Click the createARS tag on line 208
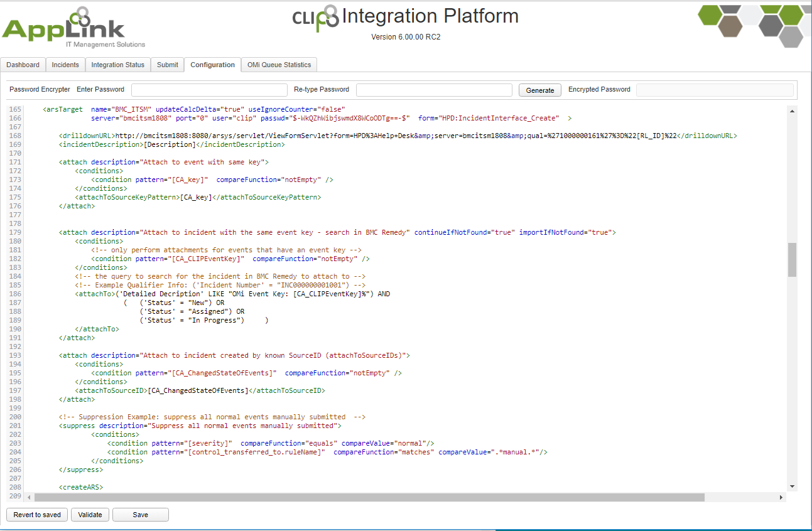The image size is (812, 531). (81, 487)
